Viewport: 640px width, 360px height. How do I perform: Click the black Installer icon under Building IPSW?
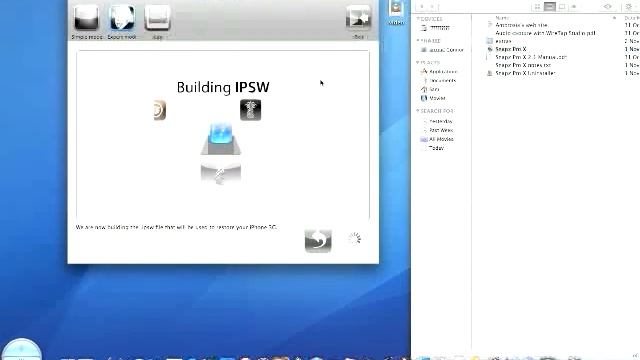tap(250, 110)
